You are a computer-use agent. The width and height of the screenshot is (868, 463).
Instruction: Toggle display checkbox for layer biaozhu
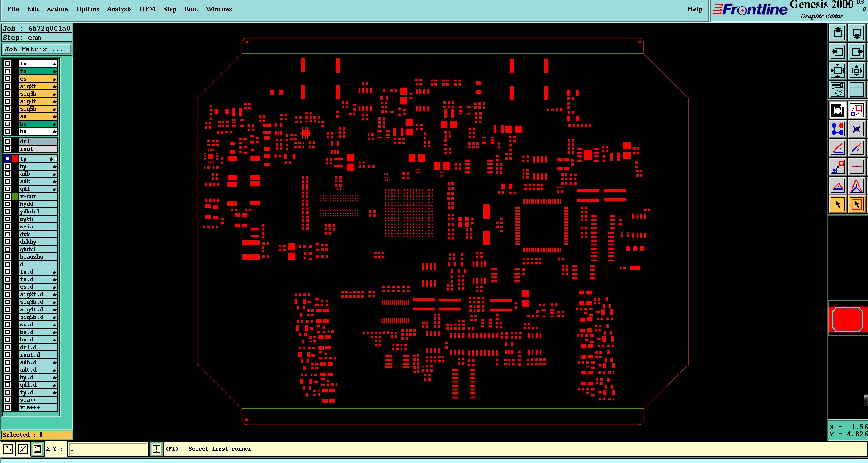(x=8, y=257)
